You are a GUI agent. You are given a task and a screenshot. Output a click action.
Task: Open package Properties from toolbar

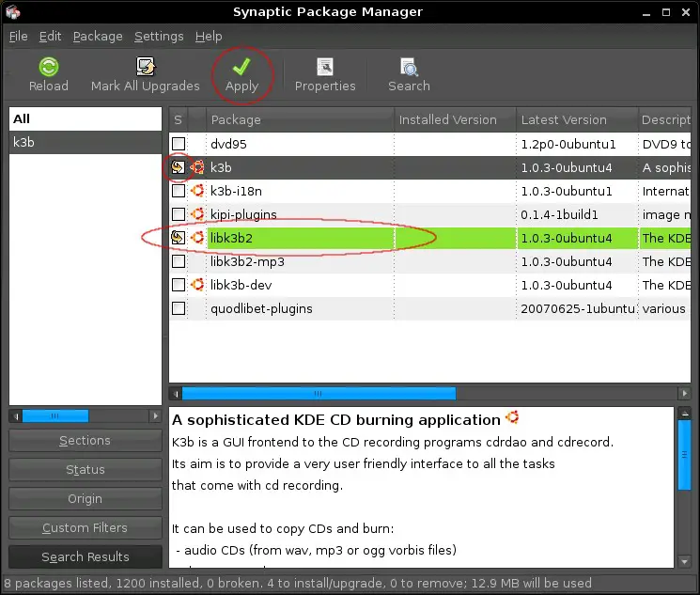[325, 74]
